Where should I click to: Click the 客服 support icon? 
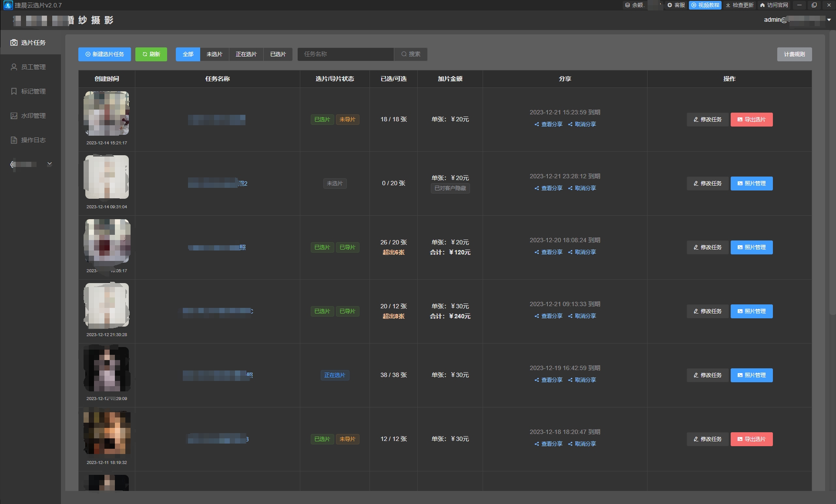point(670,5)
